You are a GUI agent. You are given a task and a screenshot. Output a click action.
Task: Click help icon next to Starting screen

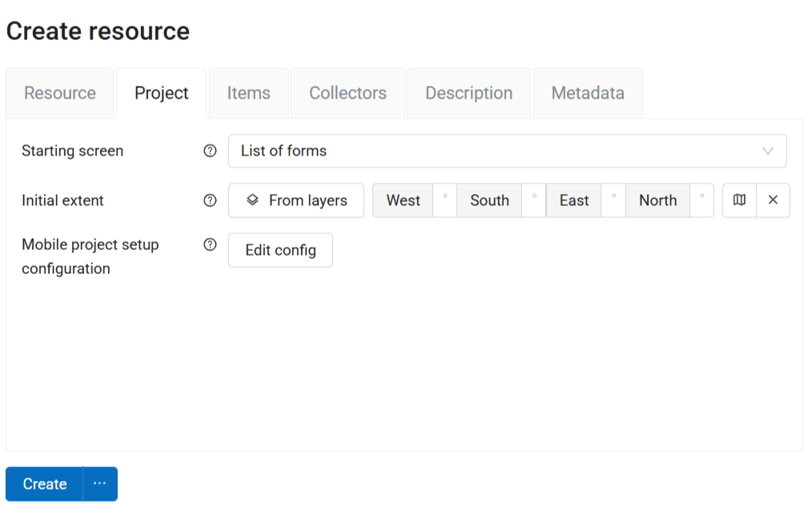pyautogui.click(x=210, y=151)
